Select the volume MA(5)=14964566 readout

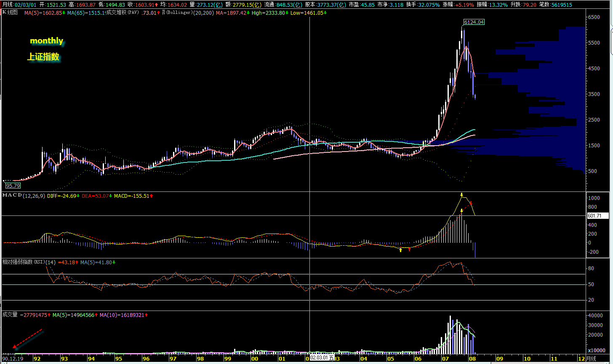click(x=75, y=315)
